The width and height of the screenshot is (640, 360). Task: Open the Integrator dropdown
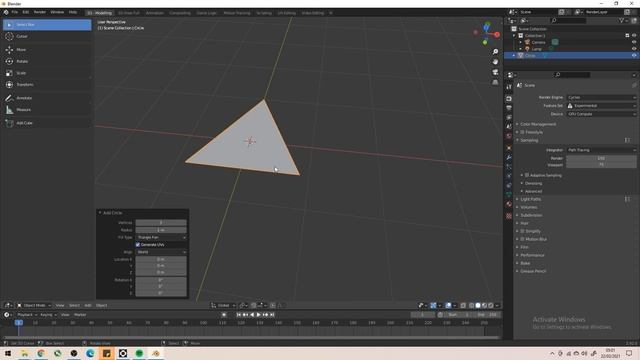click(601, 150)
